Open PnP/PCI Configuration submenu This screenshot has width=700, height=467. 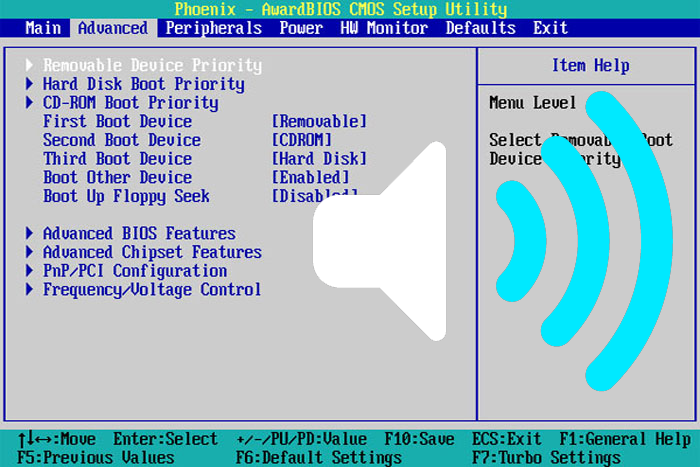click(x=135, y=271)
